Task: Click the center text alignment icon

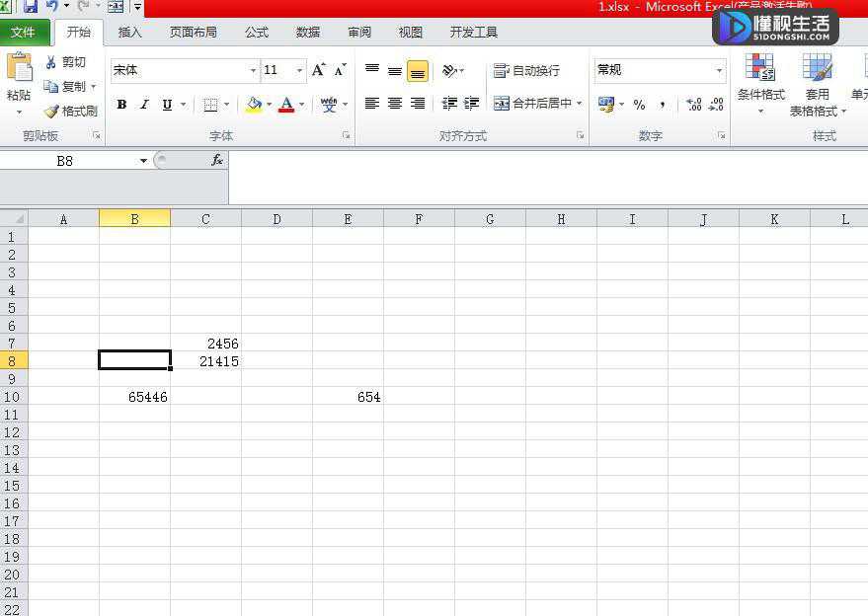Action: pos(395,104)
